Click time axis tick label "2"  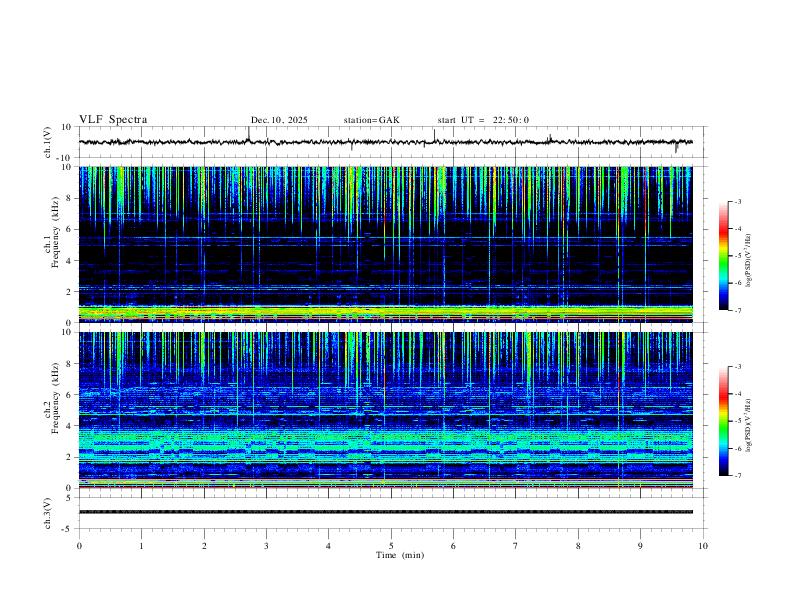click(204, 546)
